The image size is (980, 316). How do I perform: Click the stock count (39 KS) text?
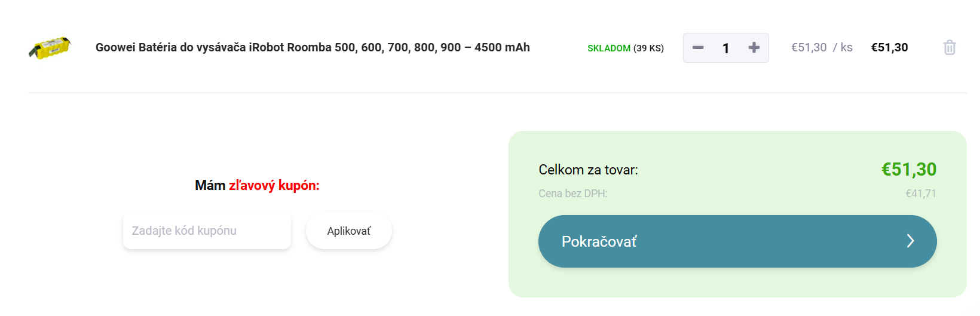648,48
